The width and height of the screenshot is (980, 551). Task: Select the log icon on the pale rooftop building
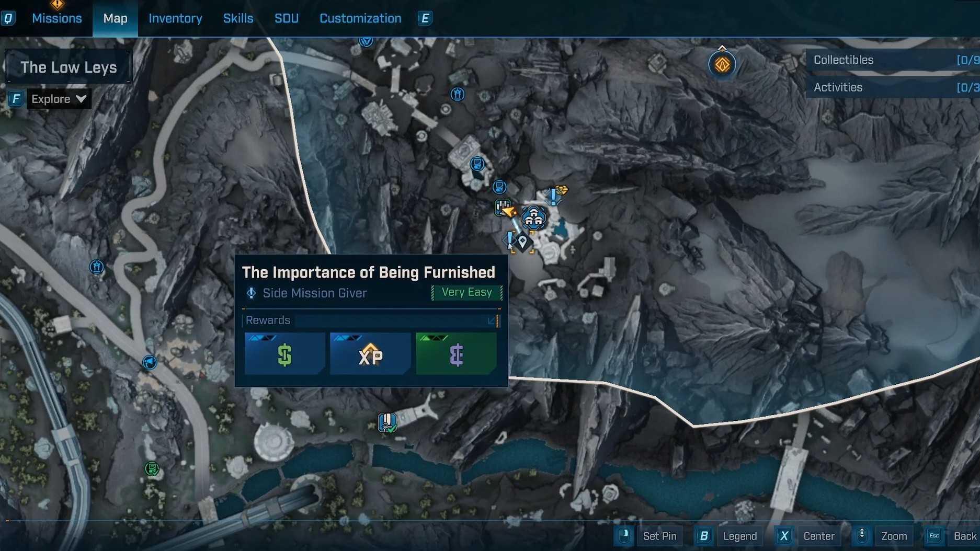point(477,164)
